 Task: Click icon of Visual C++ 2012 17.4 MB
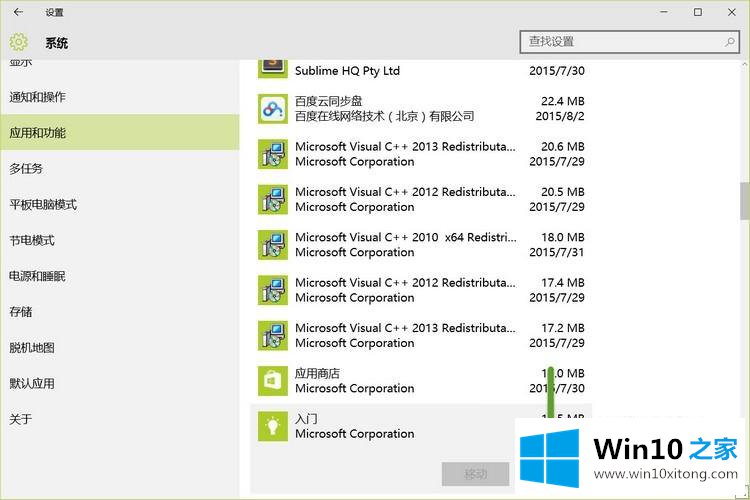[x=273, y=290]
